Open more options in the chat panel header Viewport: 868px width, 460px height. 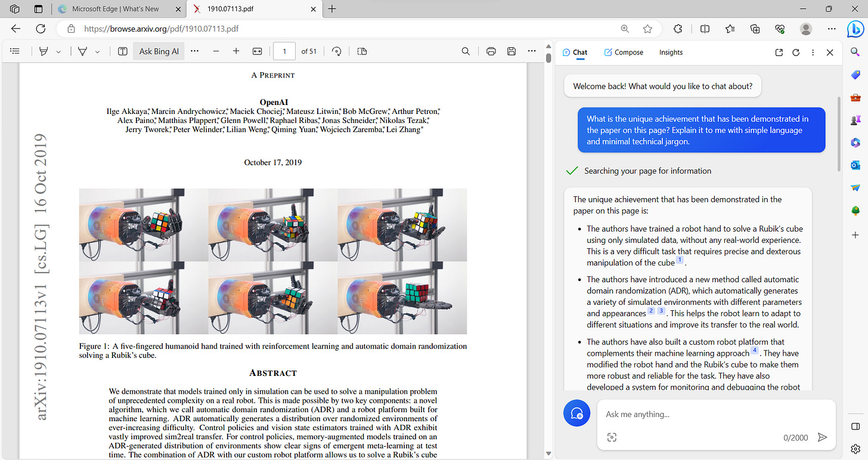coord(813,53)
